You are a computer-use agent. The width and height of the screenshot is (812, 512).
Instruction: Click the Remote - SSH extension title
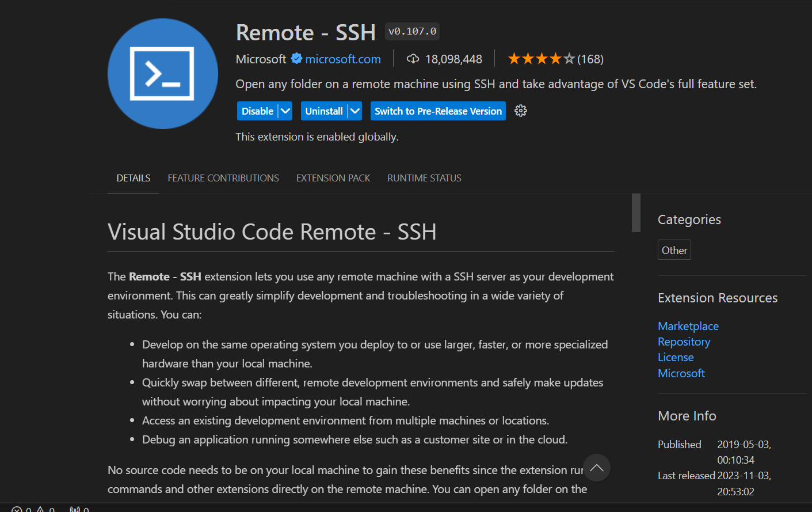[x=306, y=32]
